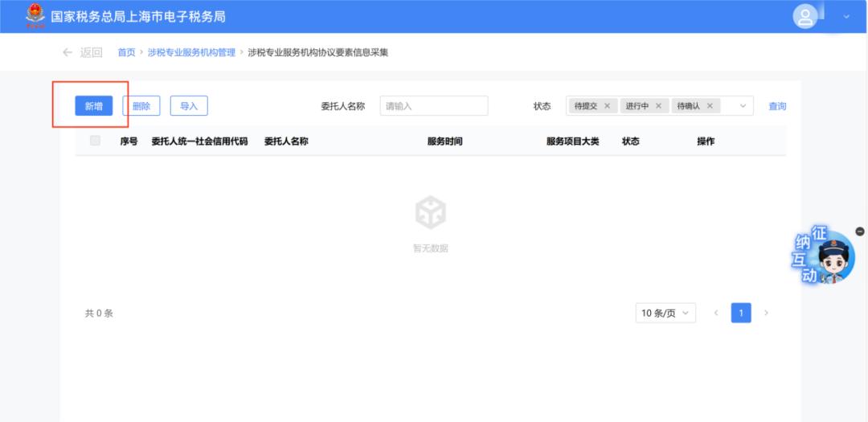This screenshot has width=868, height=422.
Task: Expand the user account menu chevron
Action: pos(846,16)
